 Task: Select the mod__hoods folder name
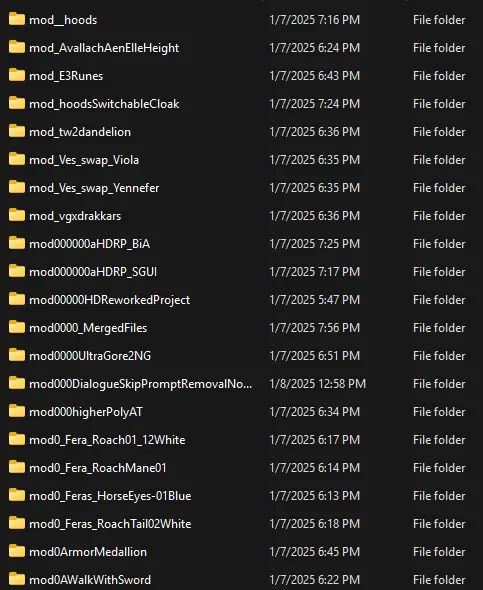[x=63, y=20]
